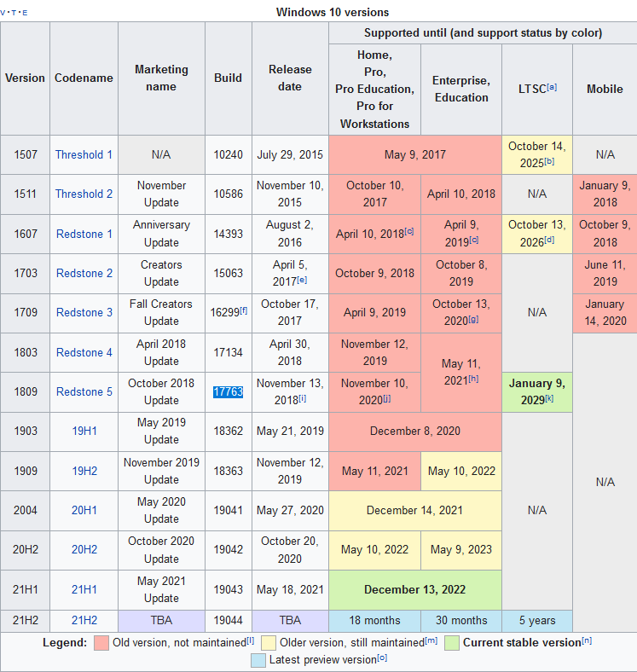
Task: Click build number 18363
Action: [x=228, y=471]
